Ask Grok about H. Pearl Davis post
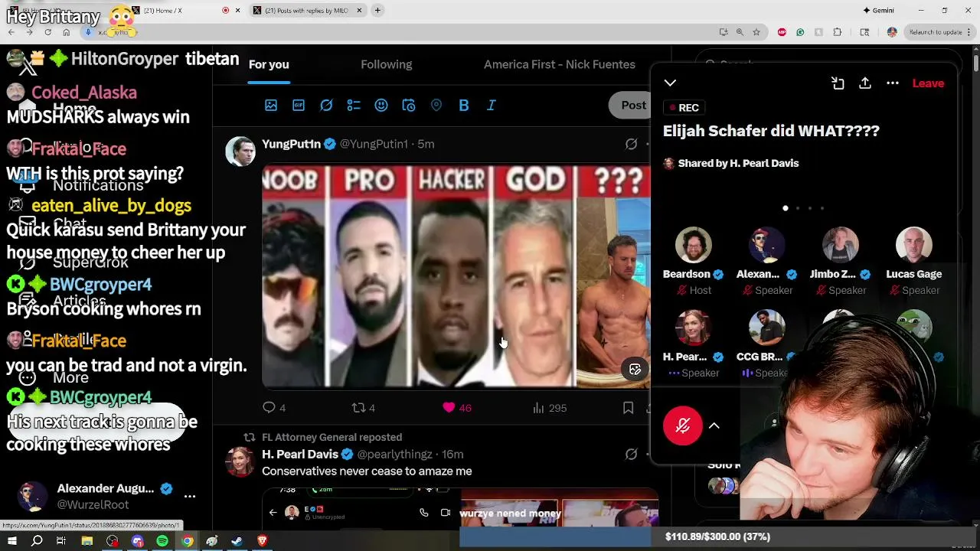 click(x=631, y=454)
